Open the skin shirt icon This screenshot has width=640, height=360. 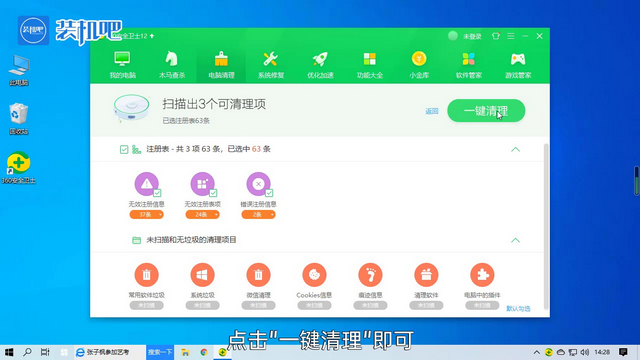click(496, 36)
